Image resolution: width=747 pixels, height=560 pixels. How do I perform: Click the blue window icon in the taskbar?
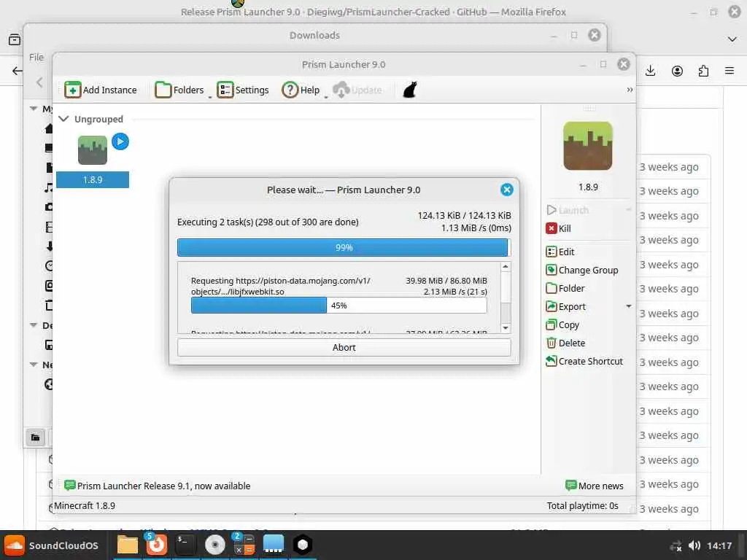pos(273,545)
